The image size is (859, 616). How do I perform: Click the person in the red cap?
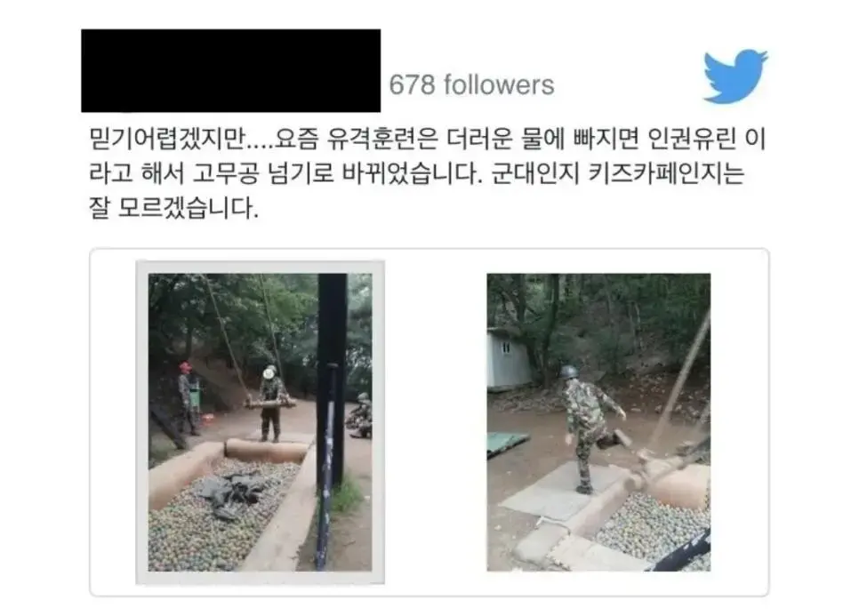pos(188,397)
